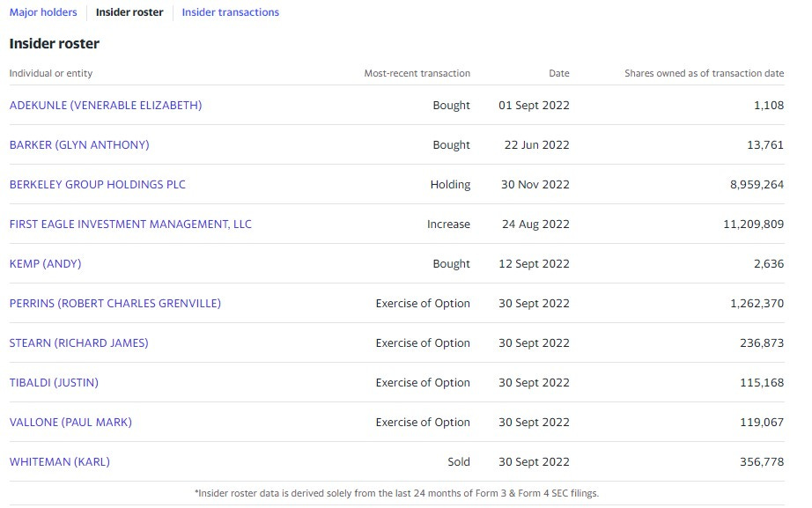The width and height of the screenshot is (812, 508).
Task: Select the shares value 8,959,264
Action: 757,184
